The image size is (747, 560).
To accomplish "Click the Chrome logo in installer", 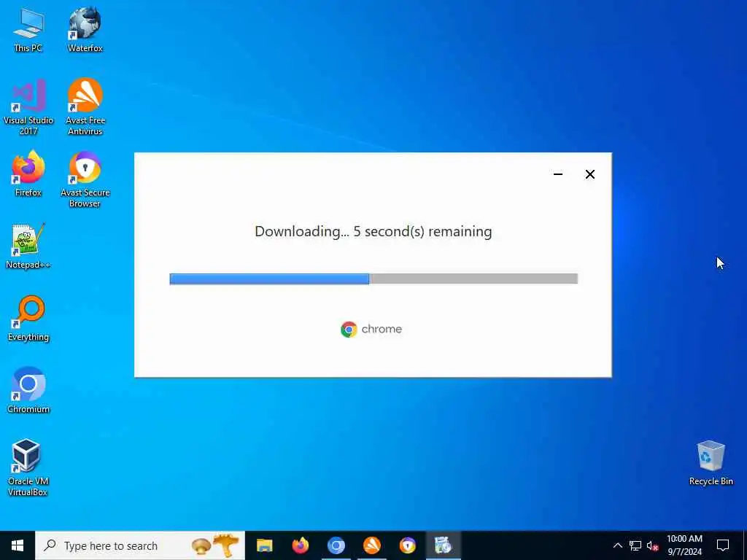I will pos(371,329).
